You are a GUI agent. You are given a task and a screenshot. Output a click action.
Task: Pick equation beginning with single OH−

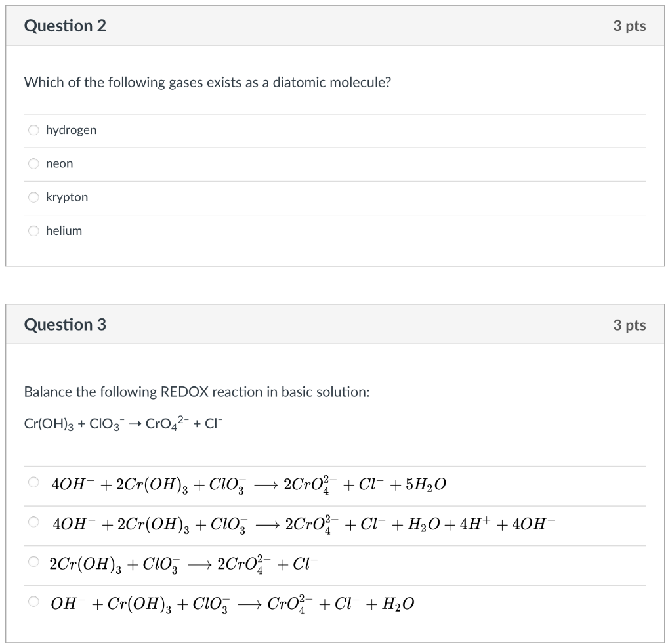(x=34, y=602)
